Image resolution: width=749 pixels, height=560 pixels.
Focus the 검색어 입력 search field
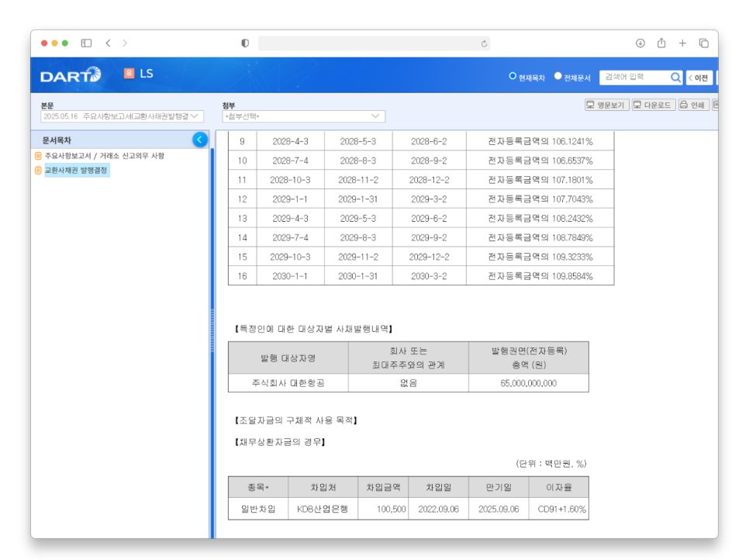tap(635, 77)
